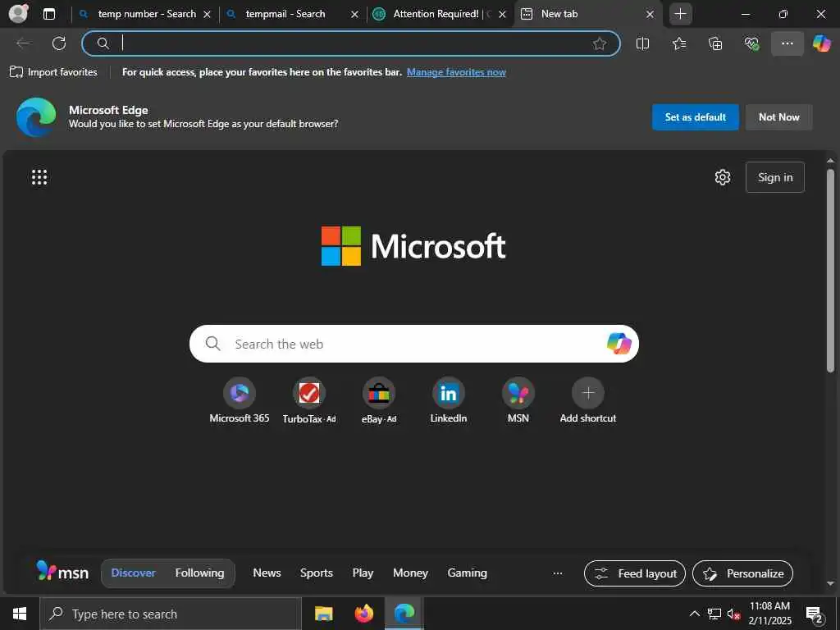Open the MSN shortcut tile
This screenshot has height=630, width=840.
point(518,400)
